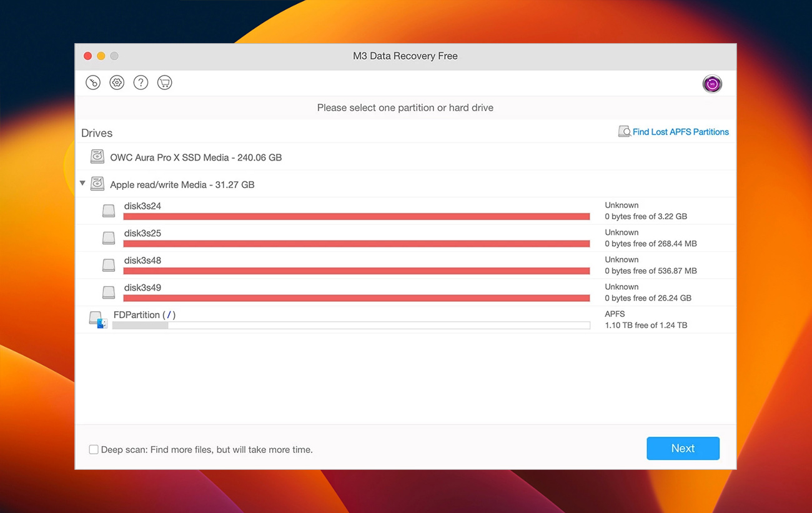Viewport: 812px width, 513px height.
Task: Click '0 bytes free of 536.87 MB' text
Action: pos(651,271)
